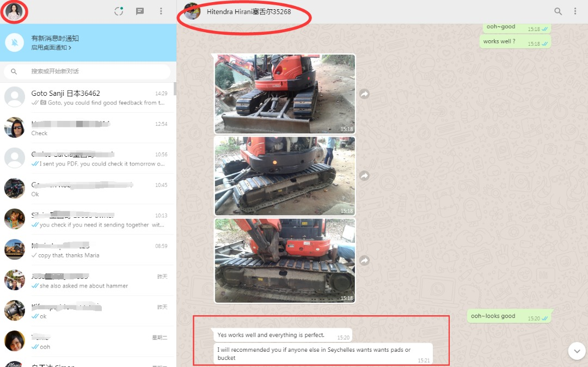Select the "works well ?" sent message
Viewport: 588px width, 367px height.
click(515, 41)
